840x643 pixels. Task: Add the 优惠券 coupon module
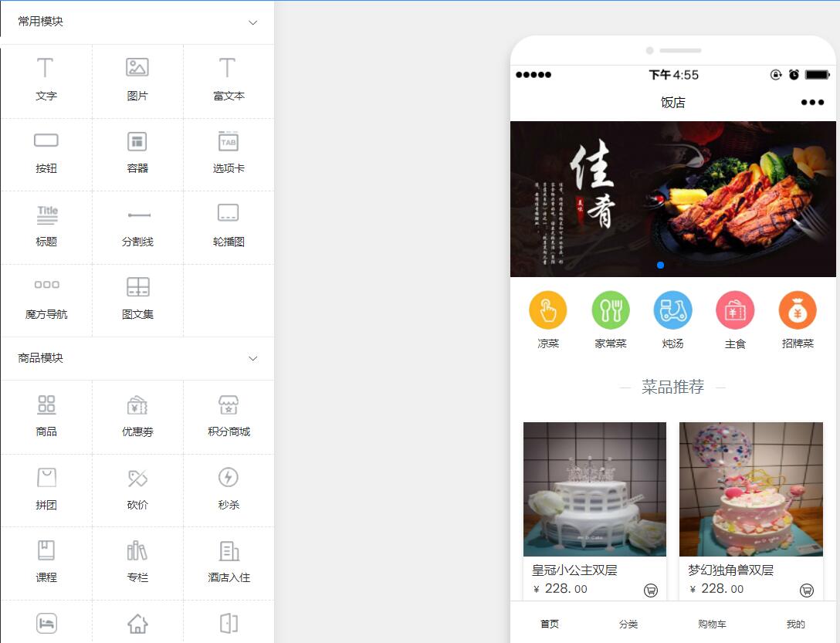137,417
